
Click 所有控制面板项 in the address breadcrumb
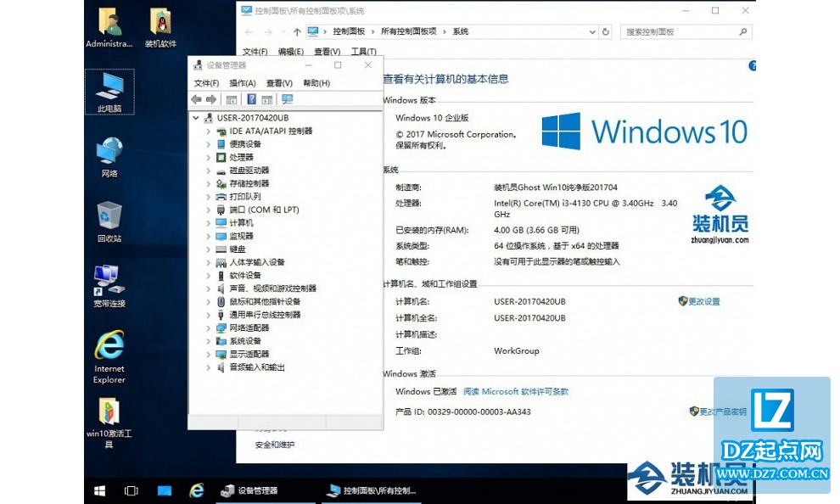coord(408,31)
